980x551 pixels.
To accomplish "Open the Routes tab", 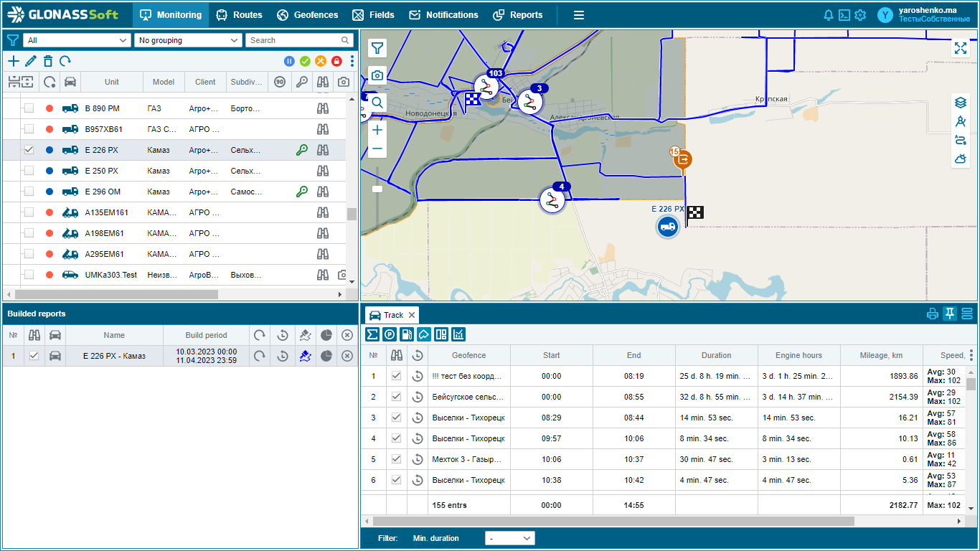I will 239,15.
